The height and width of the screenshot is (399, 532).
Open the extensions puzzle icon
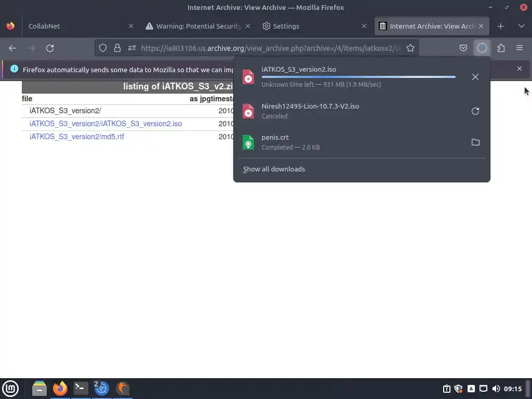pos(501,48)
